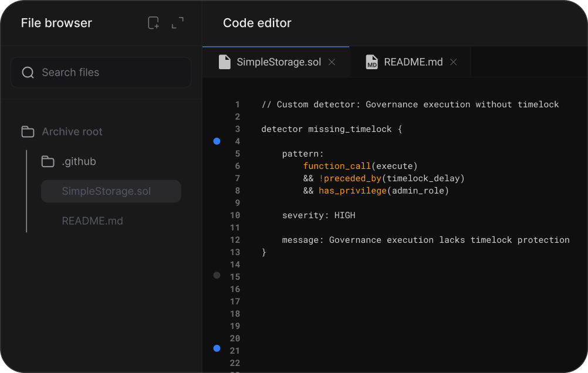The image size is (588, 373).
Task: Switch to the SimpleStorage.sol tab
Action: pyautogui.click(x=278, y=62)
